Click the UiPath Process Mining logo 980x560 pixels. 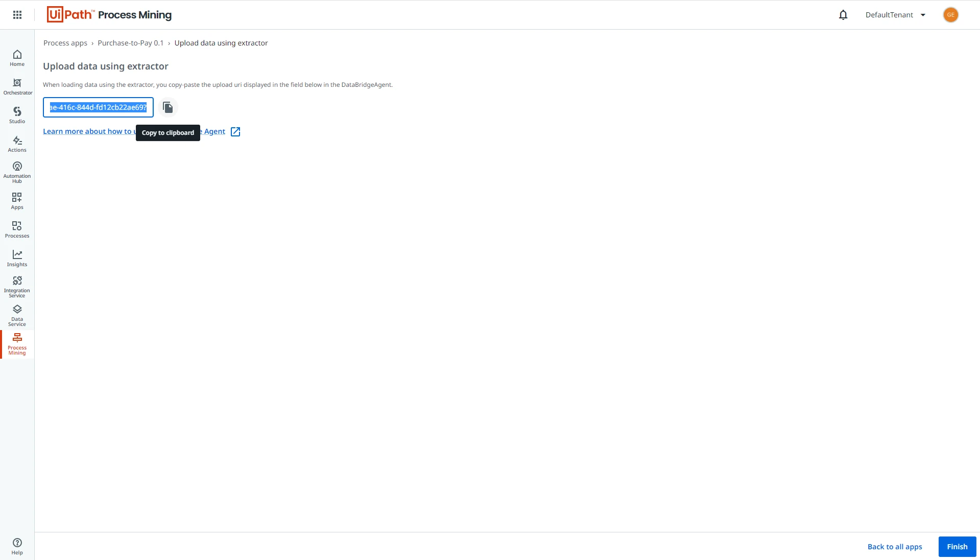coord(109,14)
